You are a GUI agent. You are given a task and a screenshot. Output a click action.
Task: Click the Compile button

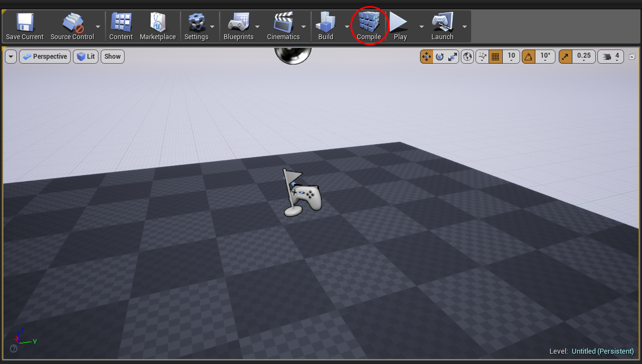pos(368,26)
